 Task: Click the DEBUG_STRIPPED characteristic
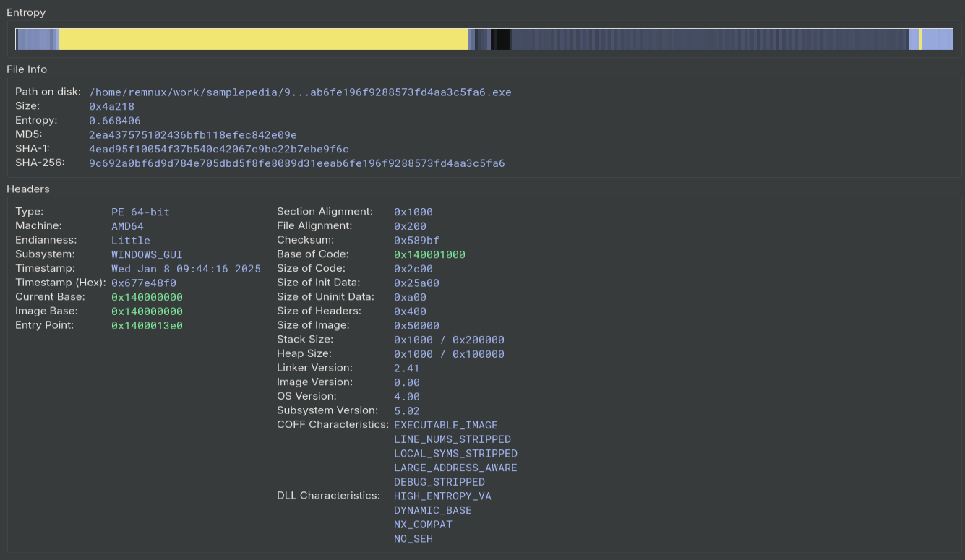(x=439, y=482)
